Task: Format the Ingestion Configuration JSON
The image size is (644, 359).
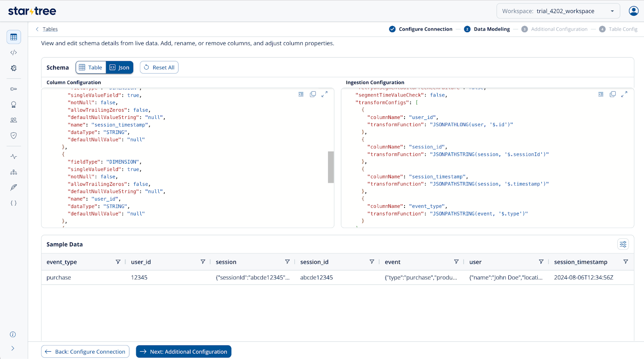Action: tap(601, 94)
